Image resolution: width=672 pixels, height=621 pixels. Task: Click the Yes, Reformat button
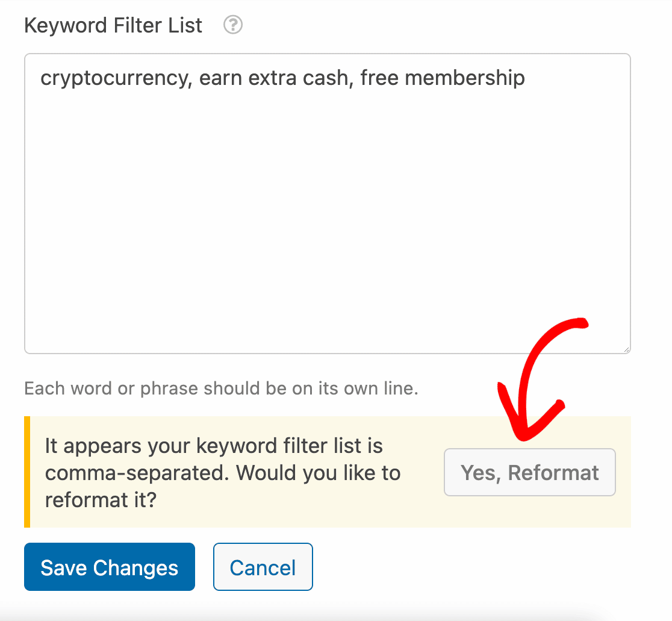click(530, 472)
